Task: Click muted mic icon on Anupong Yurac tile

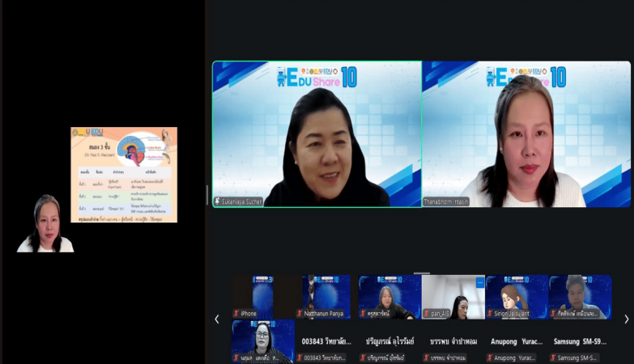Action: click(x=489, y=358)
